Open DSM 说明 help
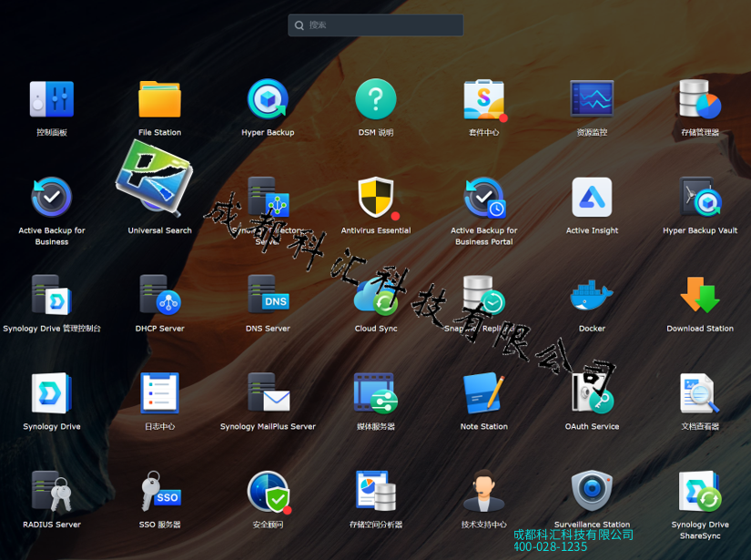 (376, 99)
